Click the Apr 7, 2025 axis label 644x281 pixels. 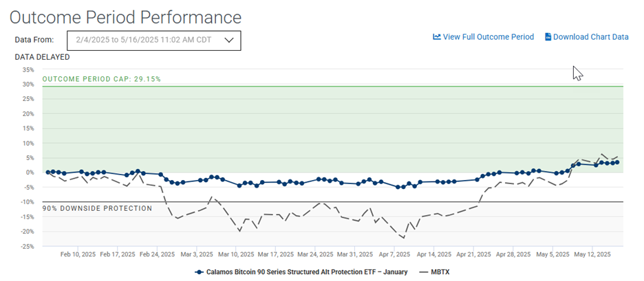click(395, 254)
